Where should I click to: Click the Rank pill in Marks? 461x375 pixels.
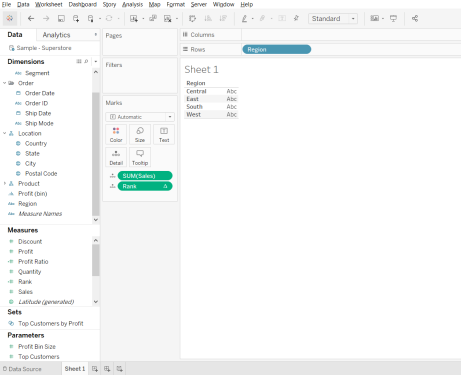point(145,186)
